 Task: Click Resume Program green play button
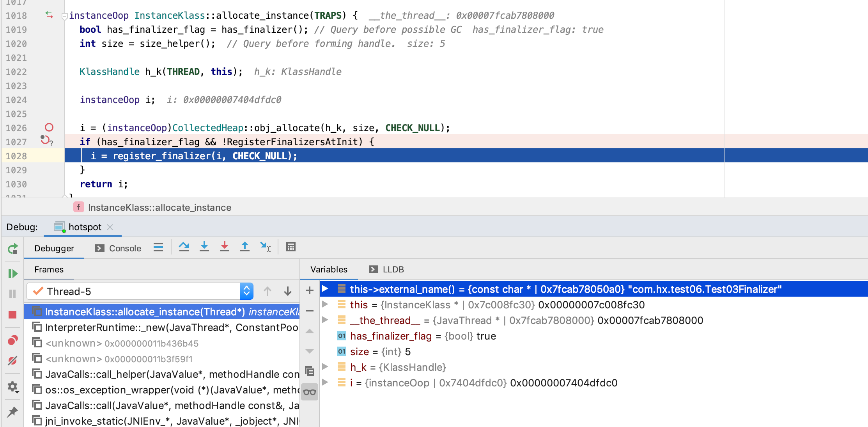pyautogui.click(x=12, y=274)
